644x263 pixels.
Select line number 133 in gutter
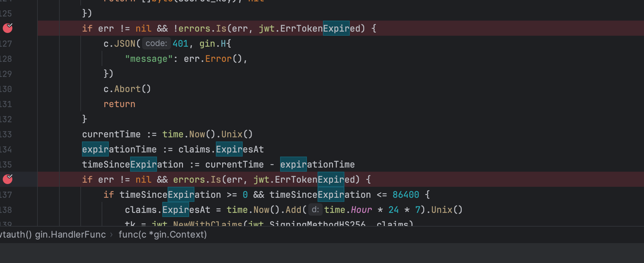coord(6,134)
